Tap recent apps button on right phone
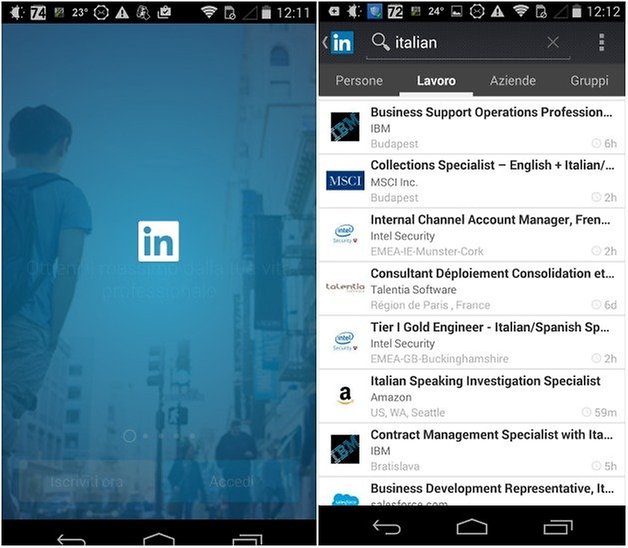Image resolution: width=628 pixels, height=548 pixels. pyautogui.click(x=558, y=527)
